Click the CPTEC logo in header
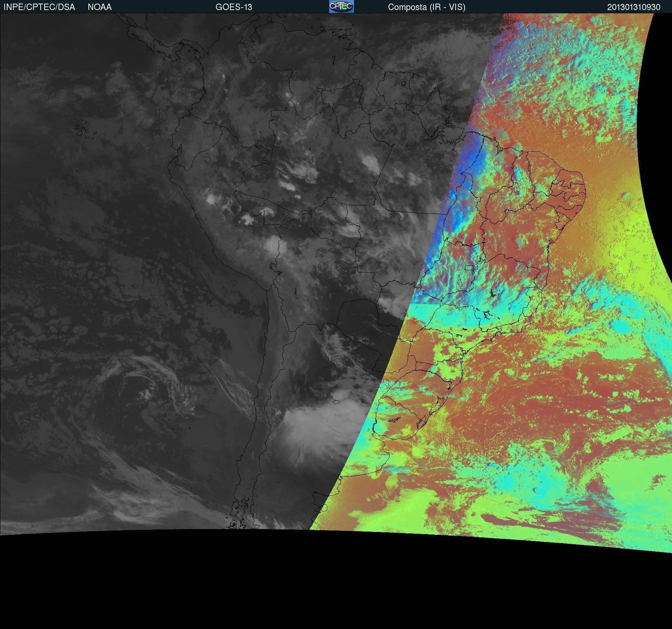Screen dimensions: 672x629 (341, 6)
